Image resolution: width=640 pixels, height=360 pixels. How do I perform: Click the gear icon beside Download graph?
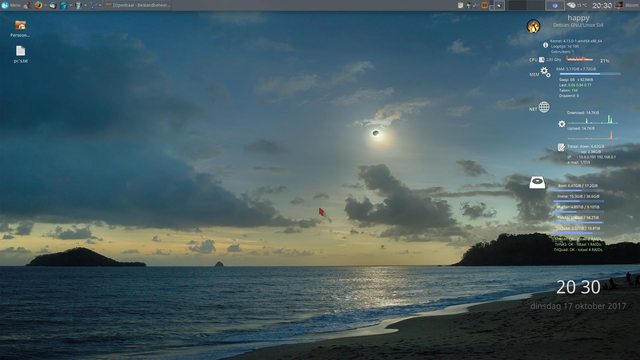562,124
